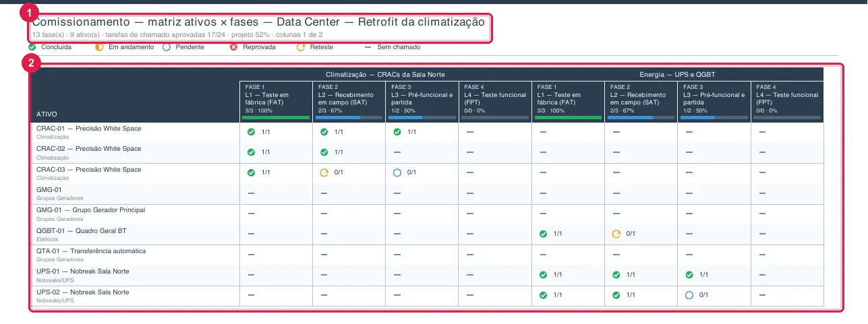Click the Pendente blue circle legend icon
Image resolution: width=868 pixels, height=324 pixels.
167,47
